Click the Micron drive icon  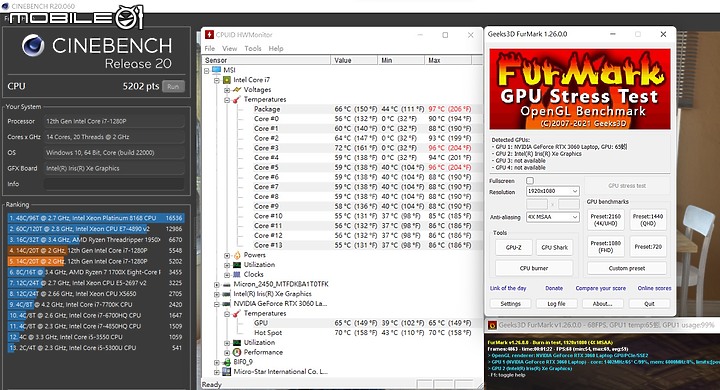point(226,284)
